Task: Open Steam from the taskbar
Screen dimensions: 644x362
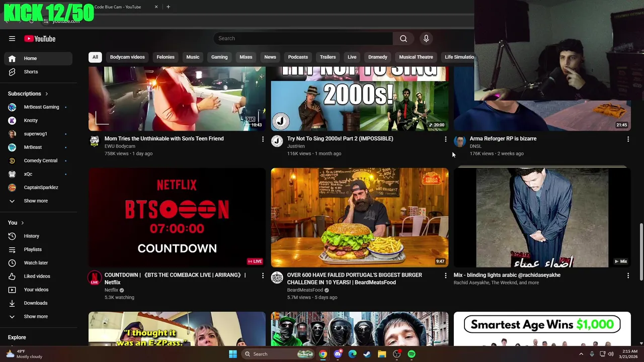Action: (x=367, y=354)
